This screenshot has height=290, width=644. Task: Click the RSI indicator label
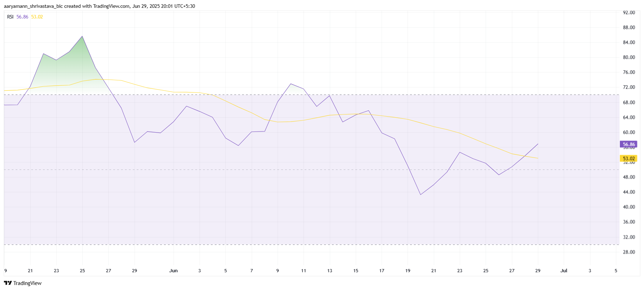coord(10,17)
